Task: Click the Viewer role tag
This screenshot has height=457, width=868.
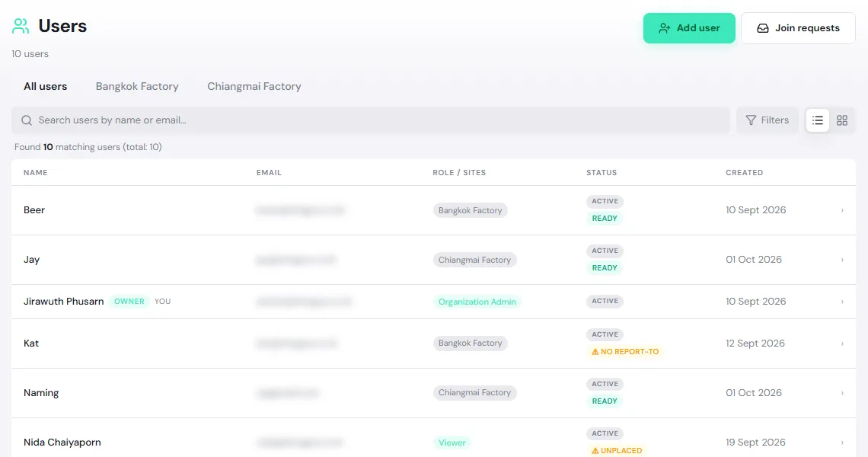Action: [452, 443]
